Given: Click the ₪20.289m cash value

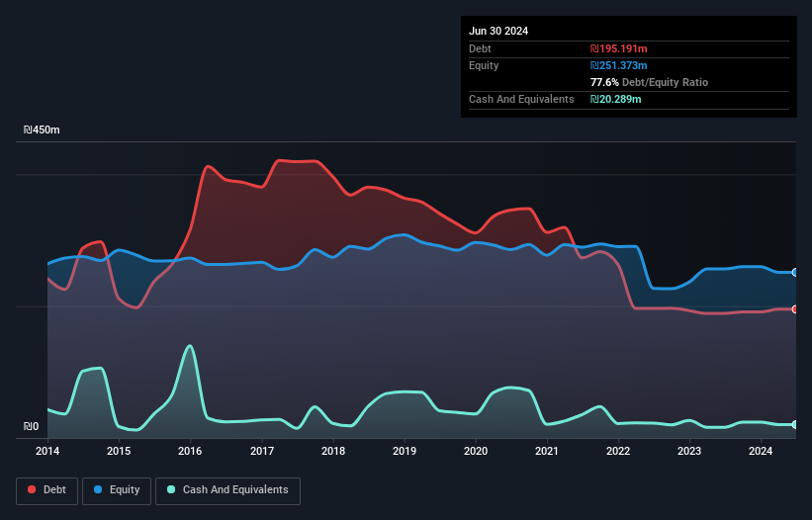Looking at the screenshot, I should click(x=616, y=99).
